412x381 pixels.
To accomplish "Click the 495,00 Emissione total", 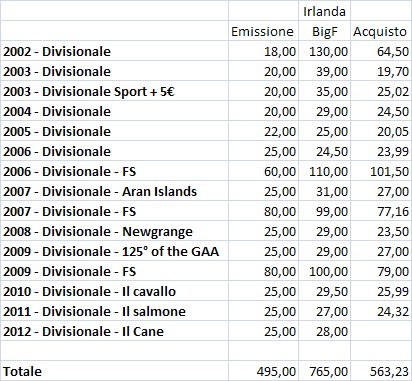I will coord(263,371).
